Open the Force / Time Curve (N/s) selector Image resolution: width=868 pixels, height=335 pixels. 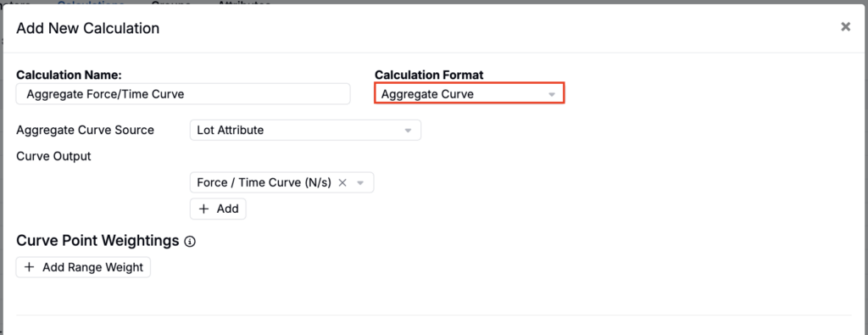[x=281, y=182]
